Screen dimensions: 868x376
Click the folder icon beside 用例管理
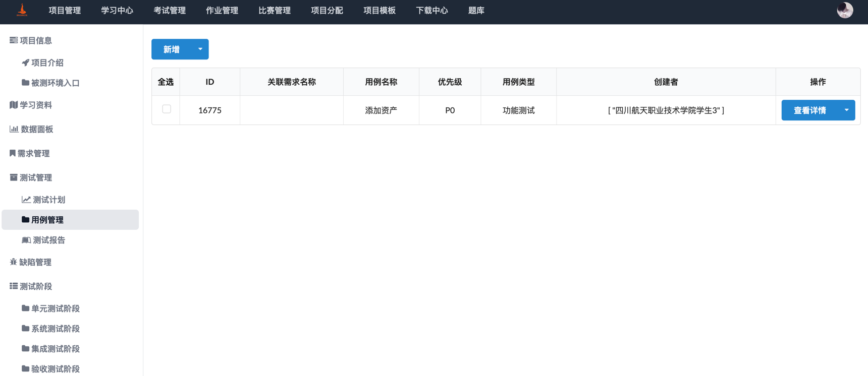(25, 220)
